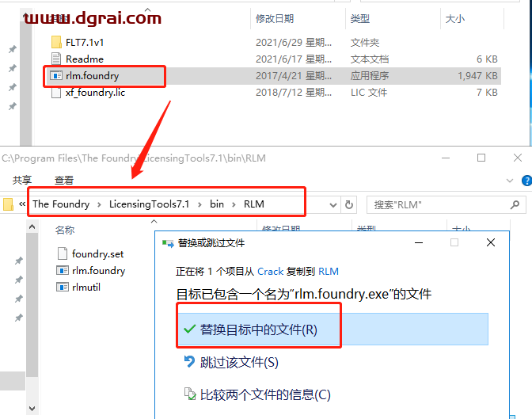
Task: Click the 1,947 KB size cell
Action: 477,76
